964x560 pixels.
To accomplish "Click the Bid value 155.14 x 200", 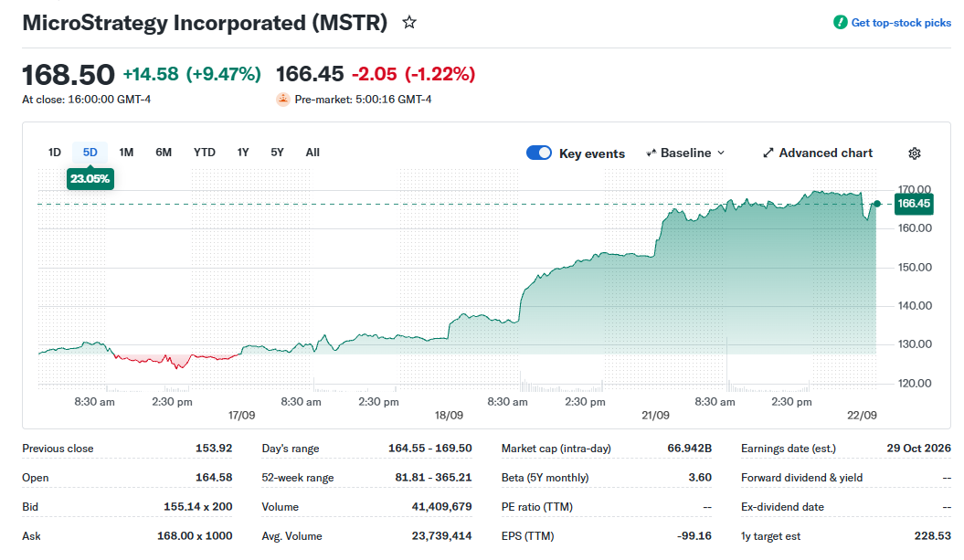I will (198, 506).
